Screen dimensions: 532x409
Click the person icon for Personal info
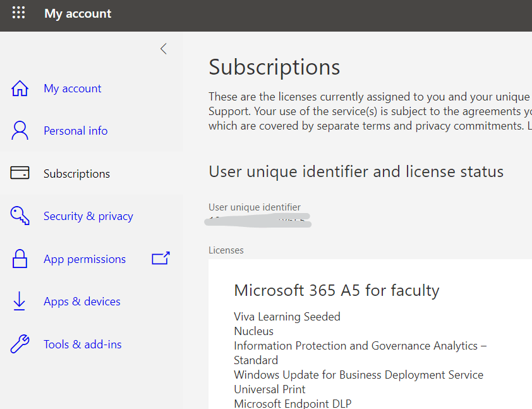(20, 131)
